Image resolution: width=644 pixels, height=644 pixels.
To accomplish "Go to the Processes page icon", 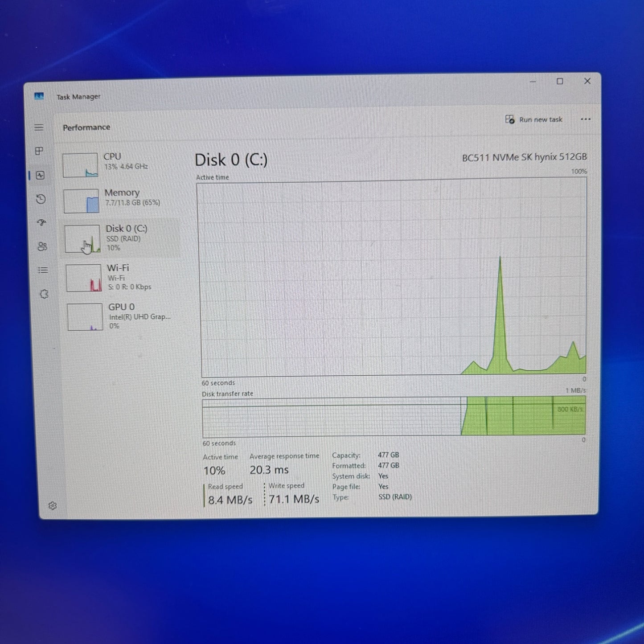I will pos(40,151).
